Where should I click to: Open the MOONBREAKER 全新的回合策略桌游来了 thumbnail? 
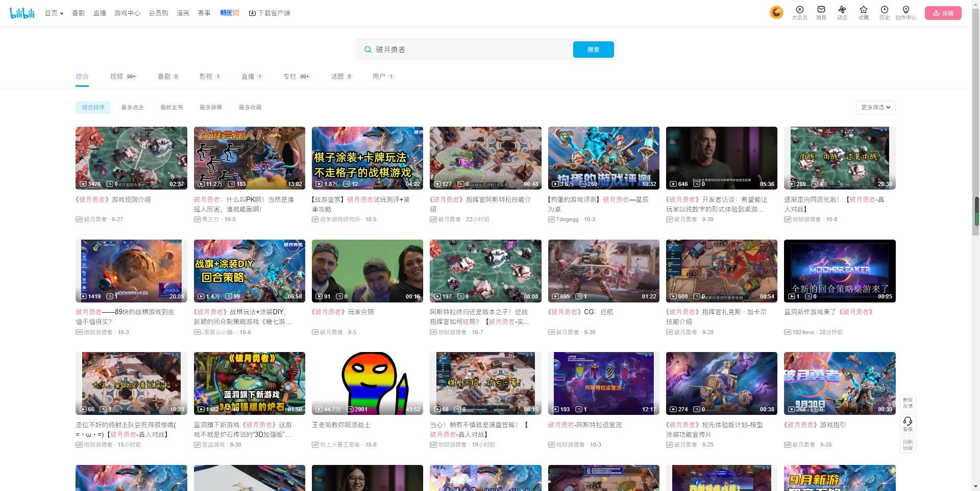point(840,271)
